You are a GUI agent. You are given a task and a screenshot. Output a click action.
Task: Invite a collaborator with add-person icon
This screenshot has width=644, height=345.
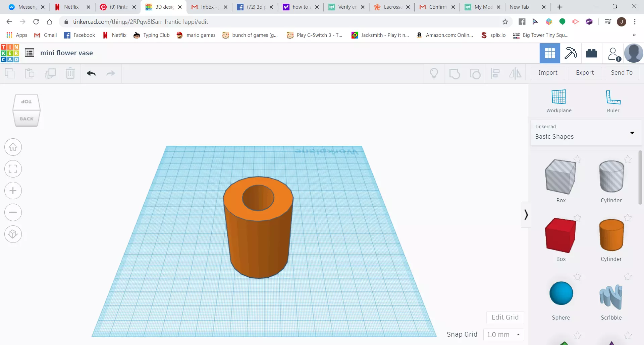[614, 54]
